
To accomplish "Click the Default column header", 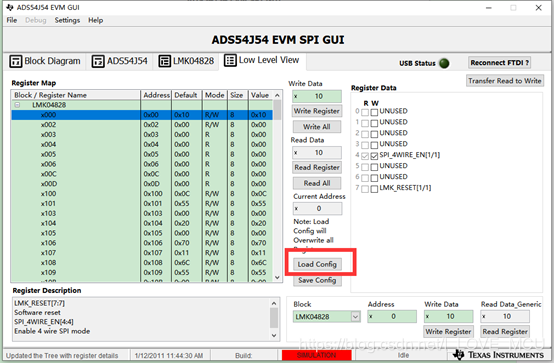I will (x=187, y=95).
